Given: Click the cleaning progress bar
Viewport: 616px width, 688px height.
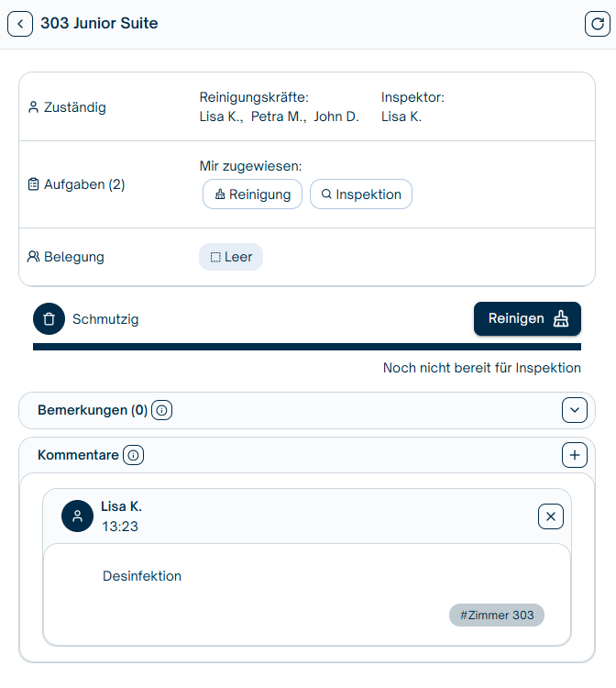Looking at the screenshot, I should pos(307,347).
